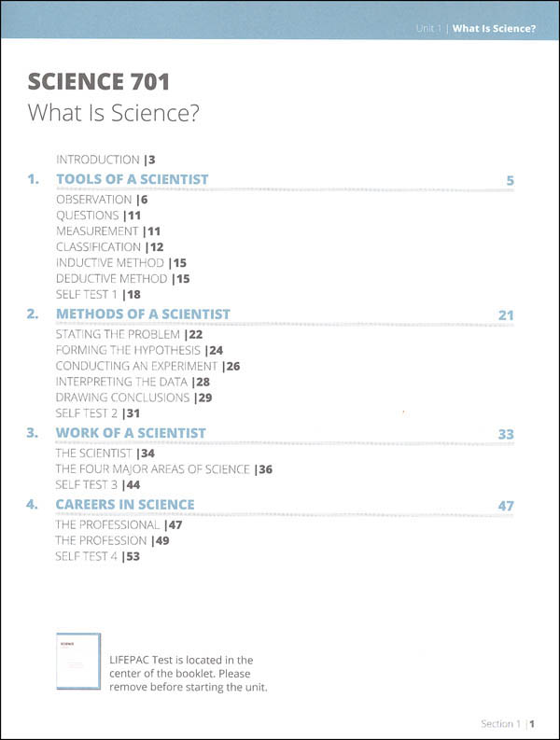
Task: Select Conducting an Experiment entry
Action: 147,366
